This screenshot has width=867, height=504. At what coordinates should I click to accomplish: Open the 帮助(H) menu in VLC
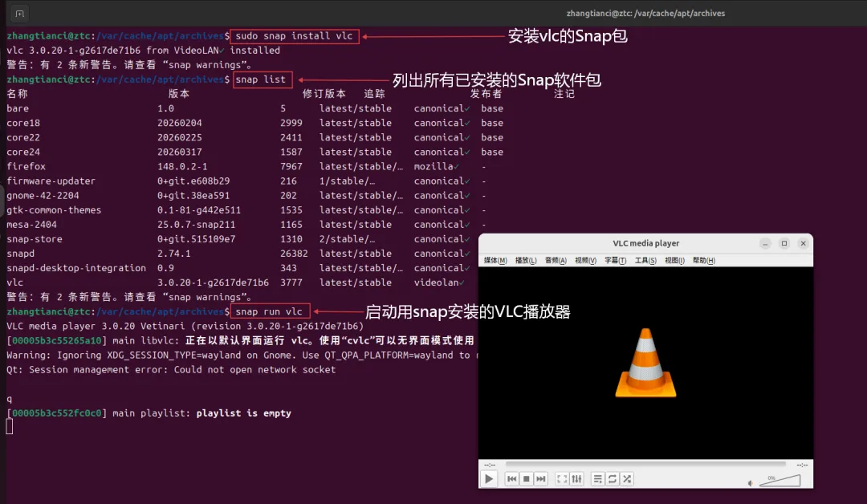point(704,260)
